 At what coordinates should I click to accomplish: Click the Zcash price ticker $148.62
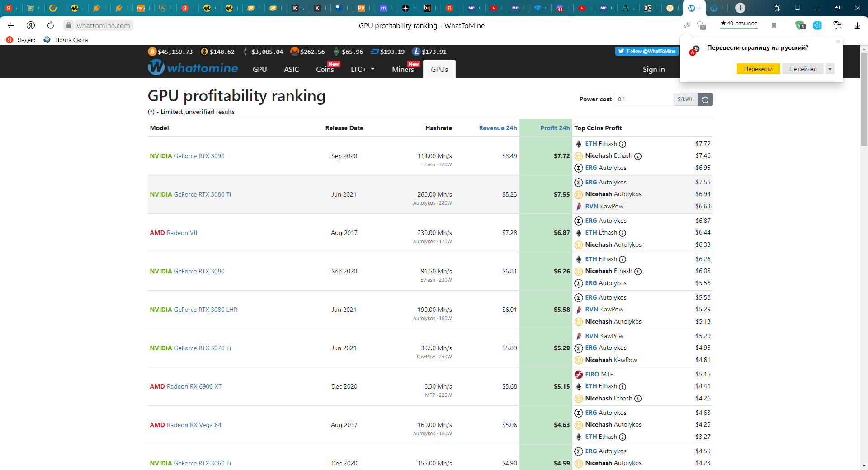pos(217,52)
